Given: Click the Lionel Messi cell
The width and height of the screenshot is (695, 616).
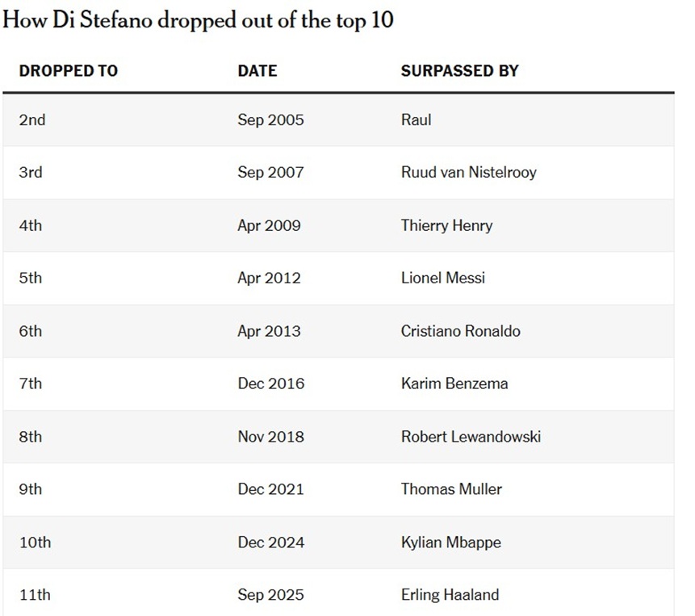Looking at the screenshot, I should coord(442,279).
